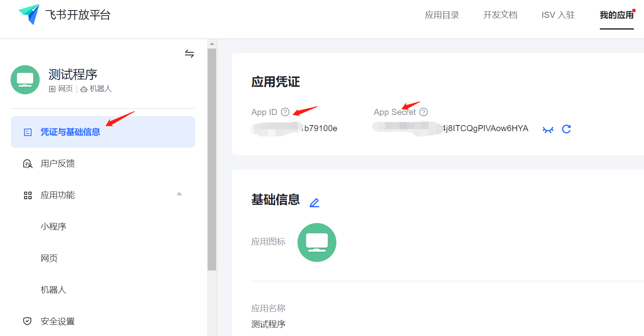Click the App ID help question icon
This screenshot has height=336, width=644.
pos(285,112)
